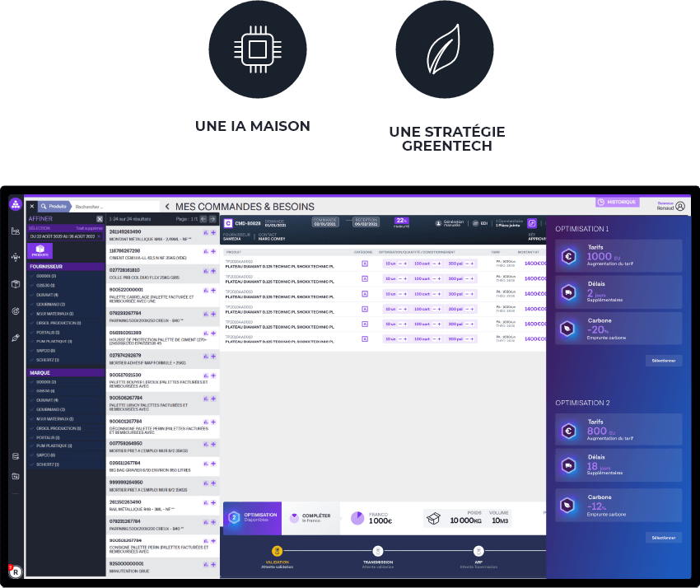
Task: Open the Renaud user profile icon
Action: pos(679,207)
